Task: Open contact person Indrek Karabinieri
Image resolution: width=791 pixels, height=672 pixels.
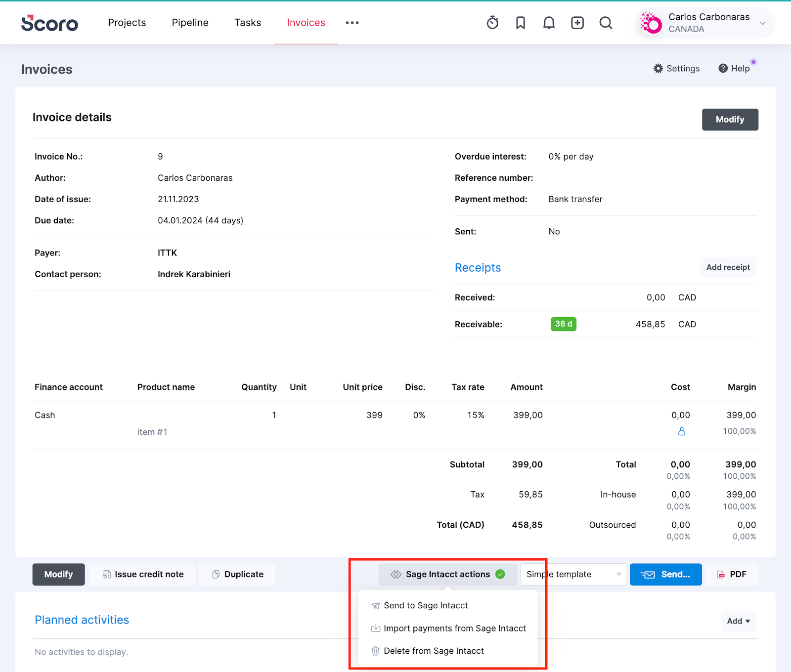Action: pos(194,274)
